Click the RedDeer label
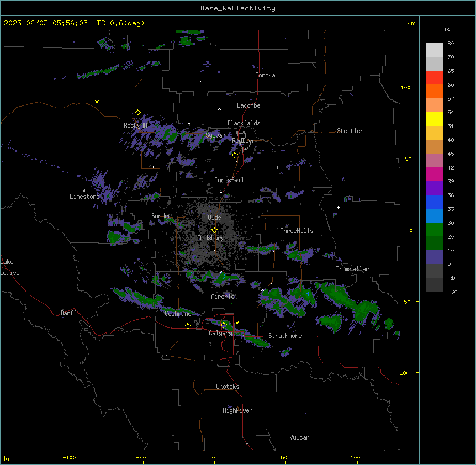476x465 pixels. (x=243, y=141)
